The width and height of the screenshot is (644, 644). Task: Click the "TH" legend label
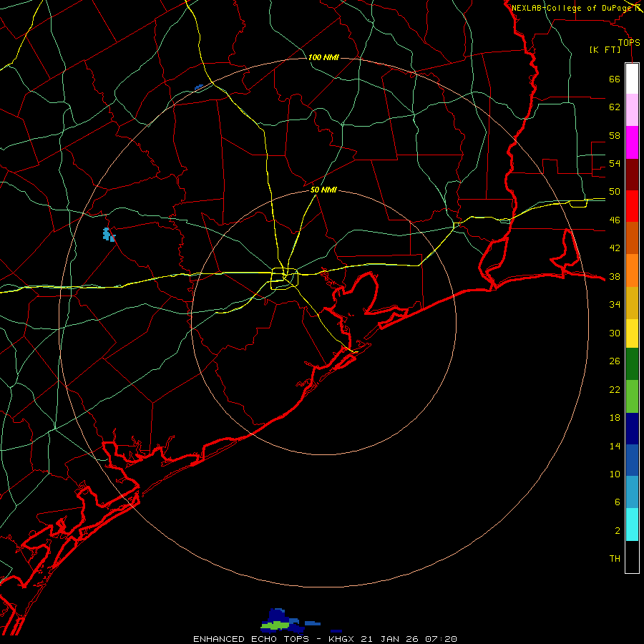click(x=615, y=559)
